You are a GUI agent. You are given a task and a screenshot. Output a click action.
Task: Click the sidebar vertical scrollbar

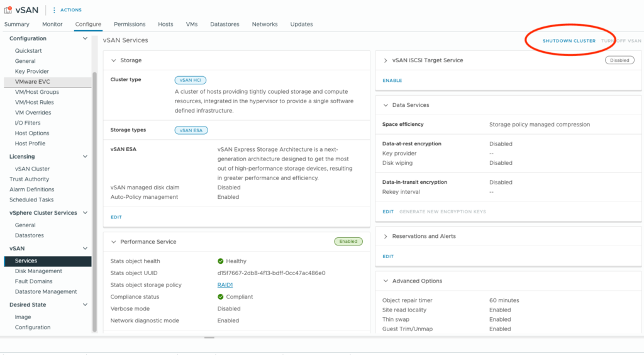pos(95,189)
